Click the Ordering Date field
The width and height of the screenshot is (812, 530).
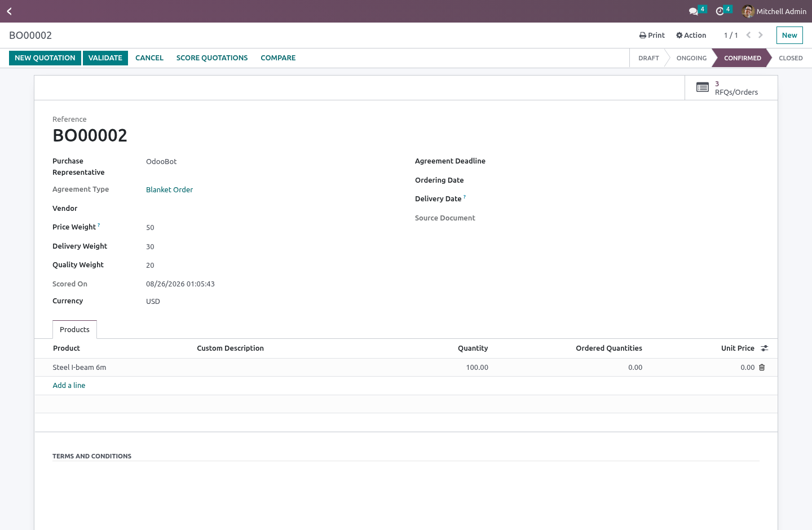pos(634,180)
